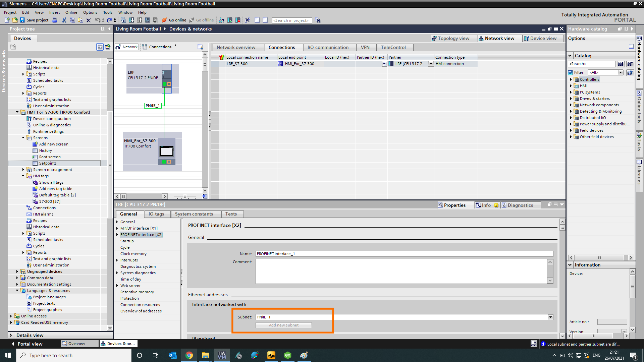
Task: Click TIA Portal taskbar icon in toolbar
Action: click(x=222, y=355)
